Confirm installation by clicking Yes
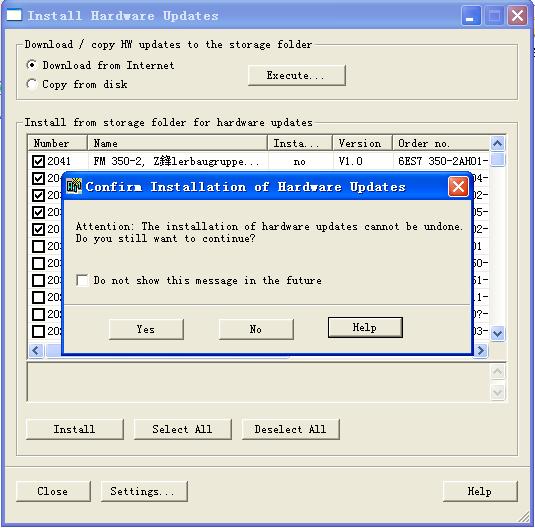535x528 pixels. [146, 329]
